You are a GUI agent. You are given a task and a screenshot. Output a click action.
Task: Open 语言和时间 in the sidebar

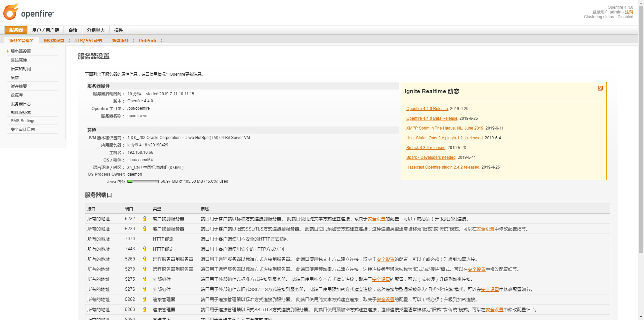(x=21, y=69)
